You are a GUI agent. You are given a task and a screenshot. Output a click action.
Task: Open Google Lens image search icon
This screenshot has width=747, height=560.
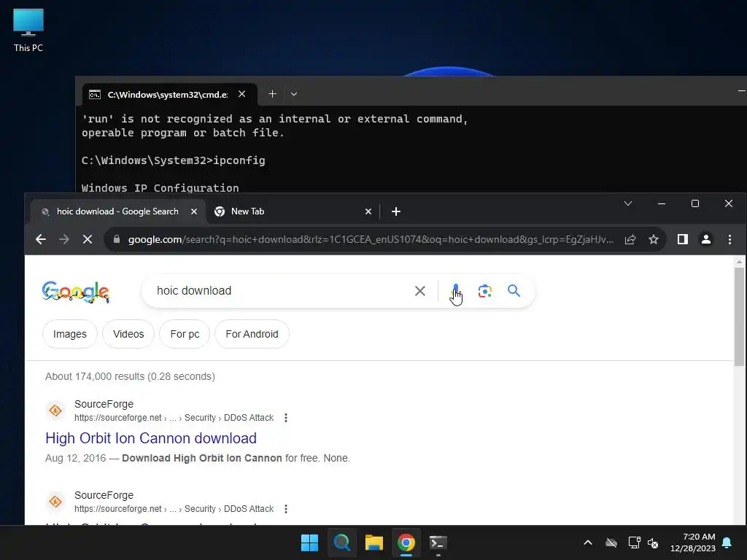pyautogui.click(x=484, y=291)
